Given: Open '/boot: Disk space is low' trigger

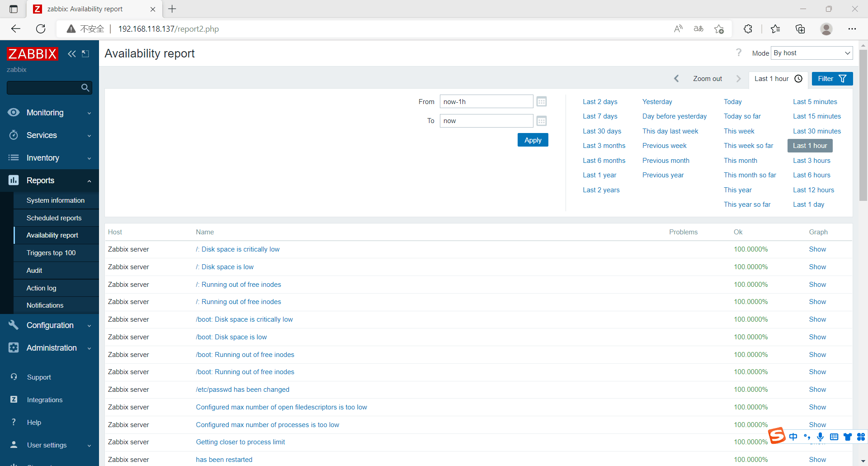Looking at the screenshot, I should [x=231, y=337].
